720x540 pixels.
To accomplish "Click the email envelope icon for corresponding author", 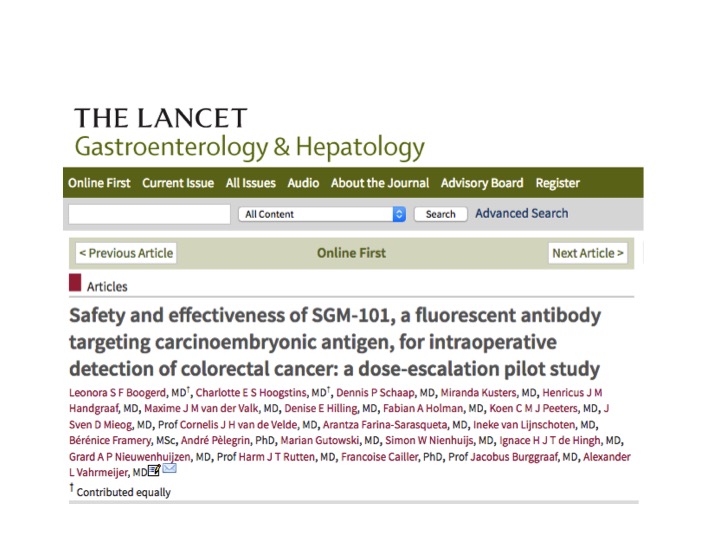I will point(169,468).
